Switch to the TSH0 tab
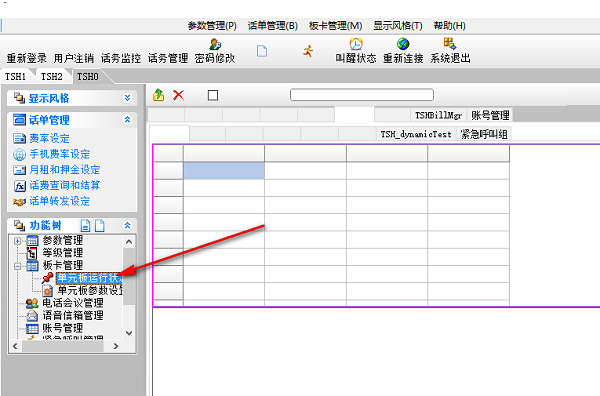The image size is (600, 396). (88, 77)
